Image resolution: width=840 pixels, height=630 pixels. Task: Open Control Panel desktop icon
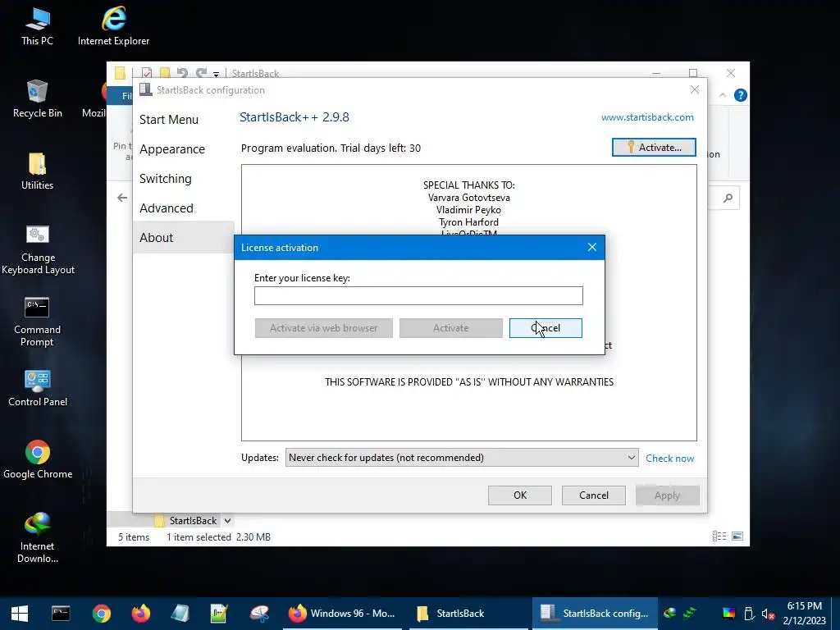tap(38, 387)
